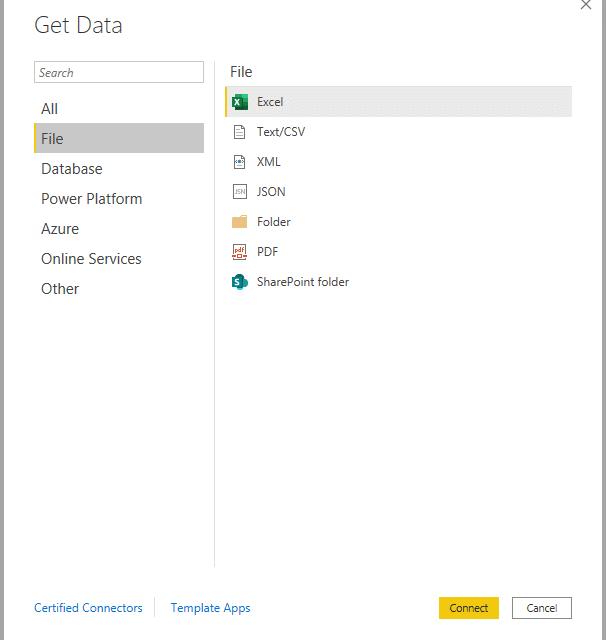Viewport: 606px width, 640px height.
Task: Choose the XML file icon
Action: pos(240,162)
